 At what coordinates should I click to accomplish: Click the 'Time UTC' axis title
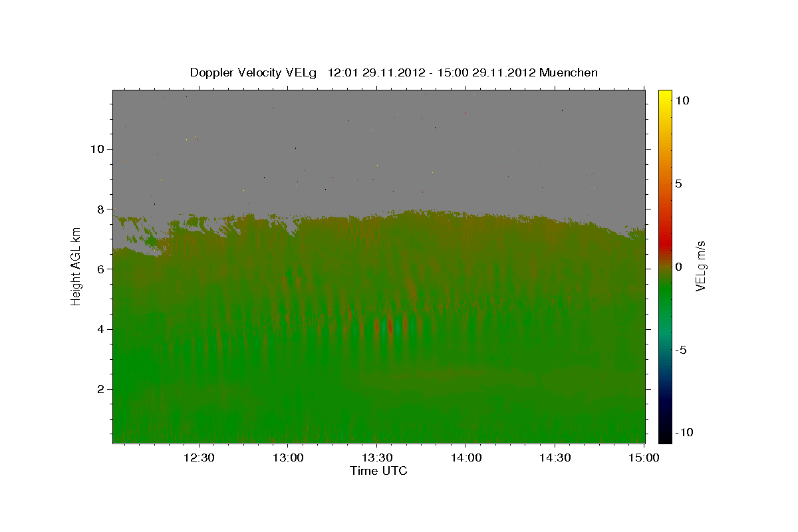coord(378,471)
